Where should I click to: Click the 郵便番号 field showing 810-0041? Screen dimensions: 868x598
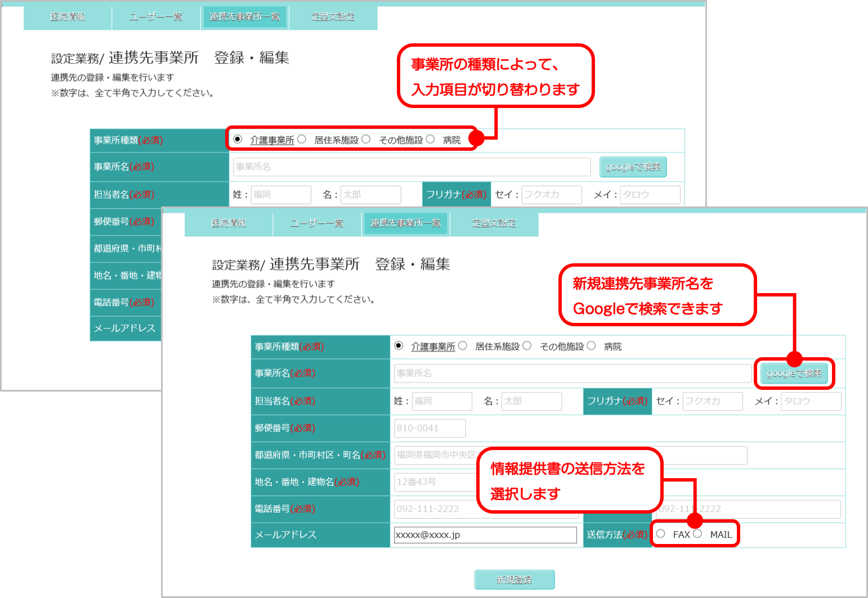tap(429, 428)
